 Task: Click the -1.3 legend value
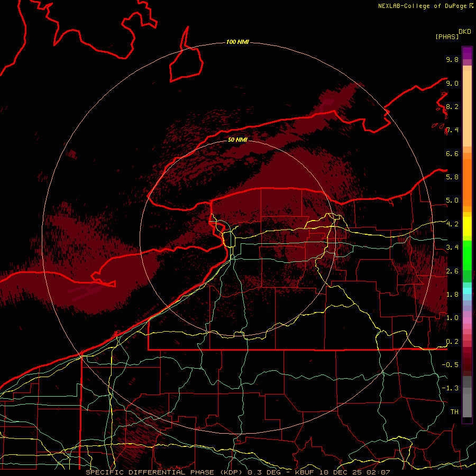pyautogui.click(x=450, y=388)
